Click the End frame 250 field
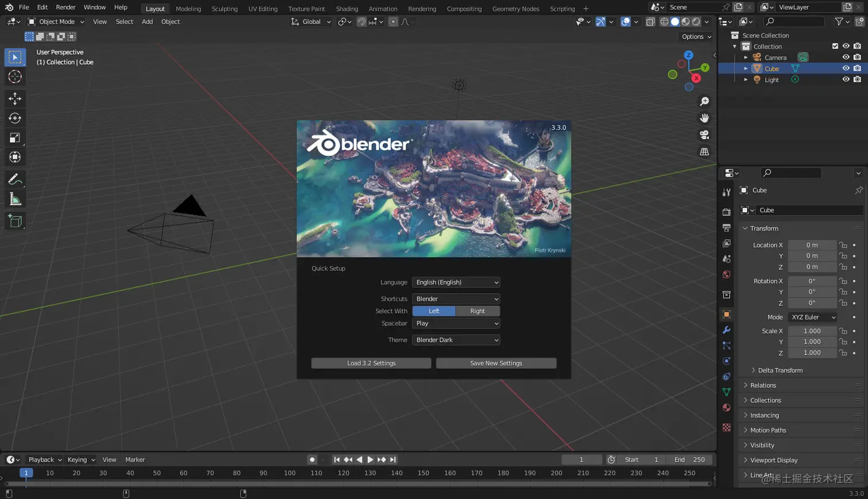Image resolution: width=868 pixels, height=499 pixels. tap(689, 459)
